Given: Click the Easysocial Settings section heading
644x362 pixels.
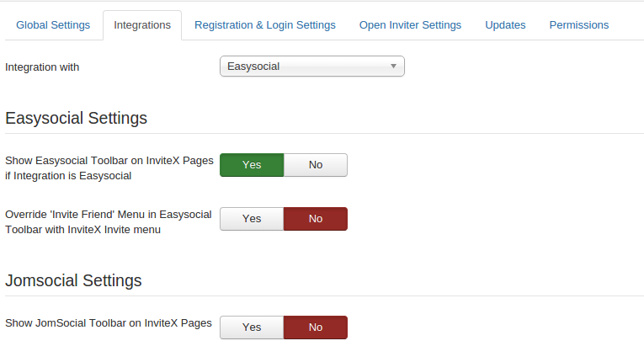Looking at the screenshot, I should [77, 119].
